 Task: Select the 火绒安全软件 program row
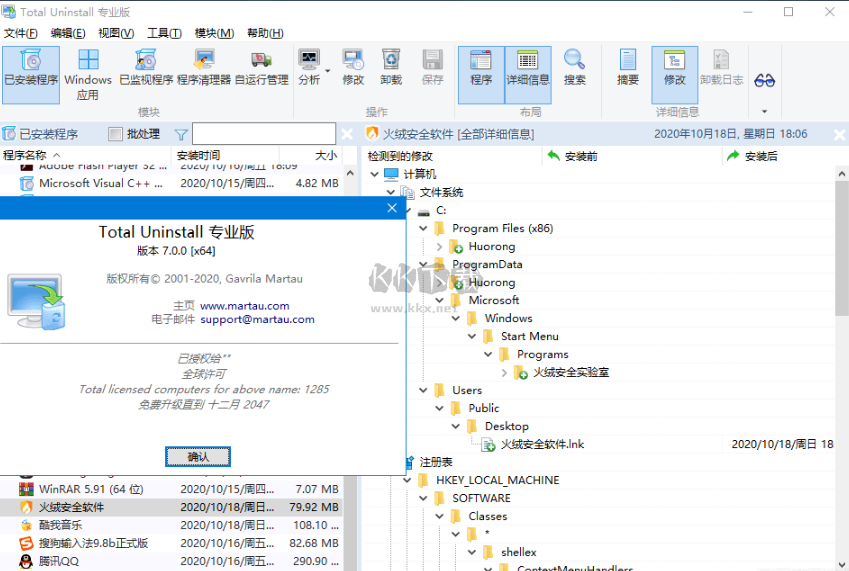coord(171,507)
